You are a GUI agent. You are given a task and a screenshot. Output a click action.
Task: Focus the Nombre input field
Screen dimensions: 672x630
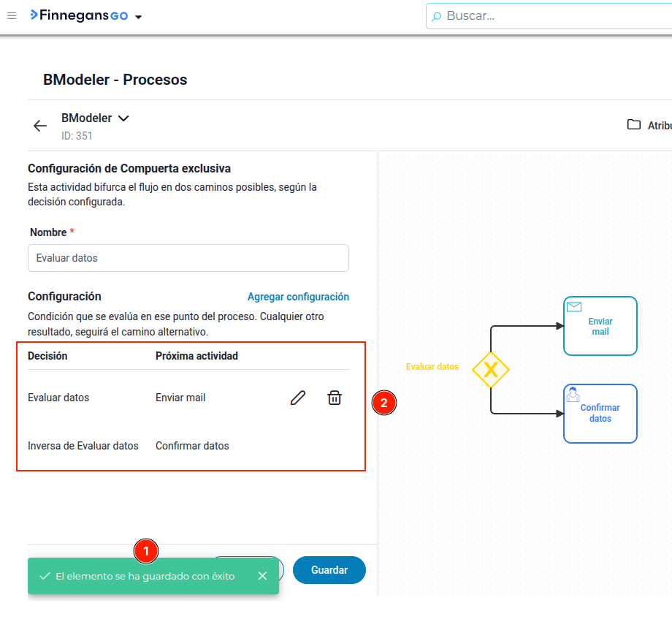[188, 258]
